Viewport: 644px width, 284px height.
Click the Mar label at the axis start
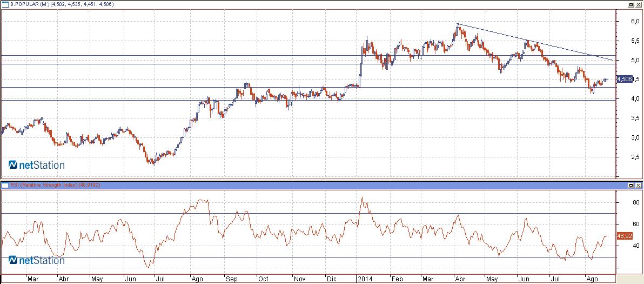33,279
